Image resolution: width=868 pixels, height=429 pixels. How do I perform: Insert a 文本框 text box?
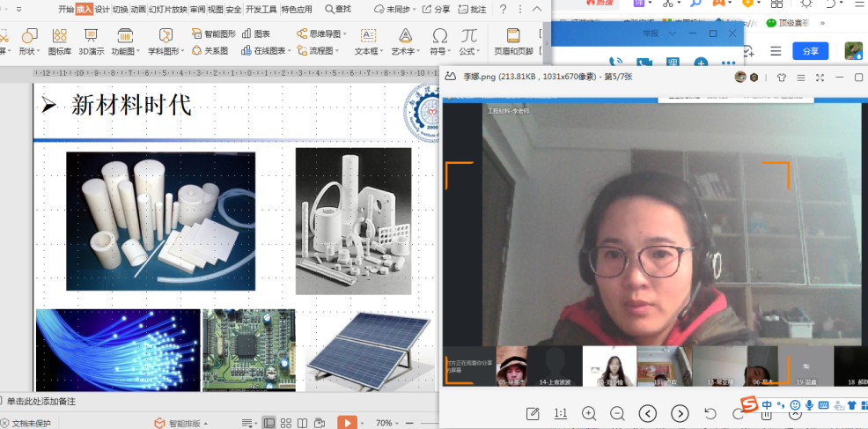369,41
